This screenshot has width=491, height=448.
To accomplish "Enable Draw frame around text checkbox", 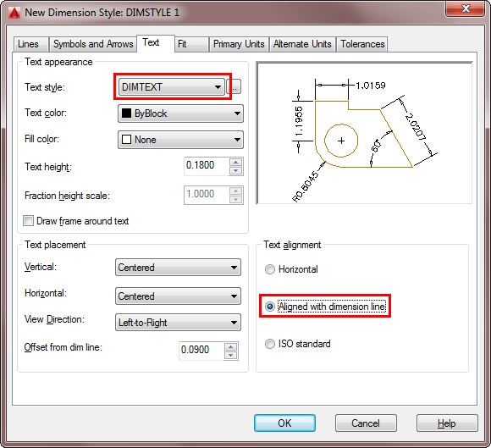I will 28,221.
